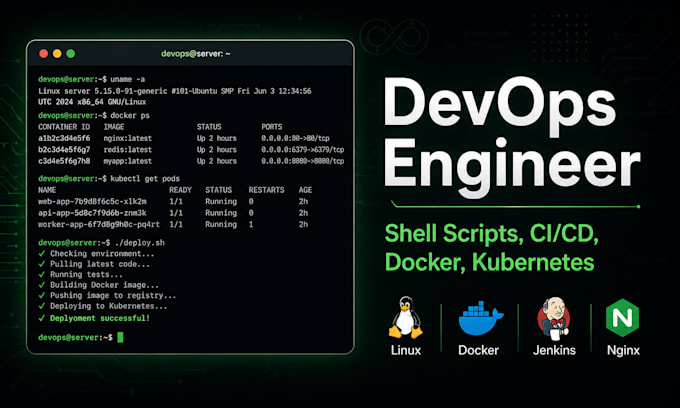Click the 'DevOps' word in the heading

pyautogui.click(x=500, y=108)
